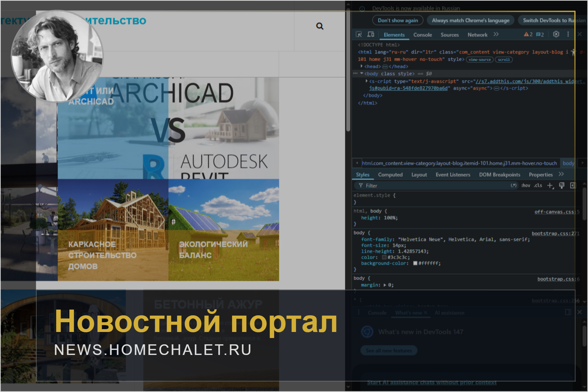Open the bootstrap.css:6 source link

tap(558, 279)
